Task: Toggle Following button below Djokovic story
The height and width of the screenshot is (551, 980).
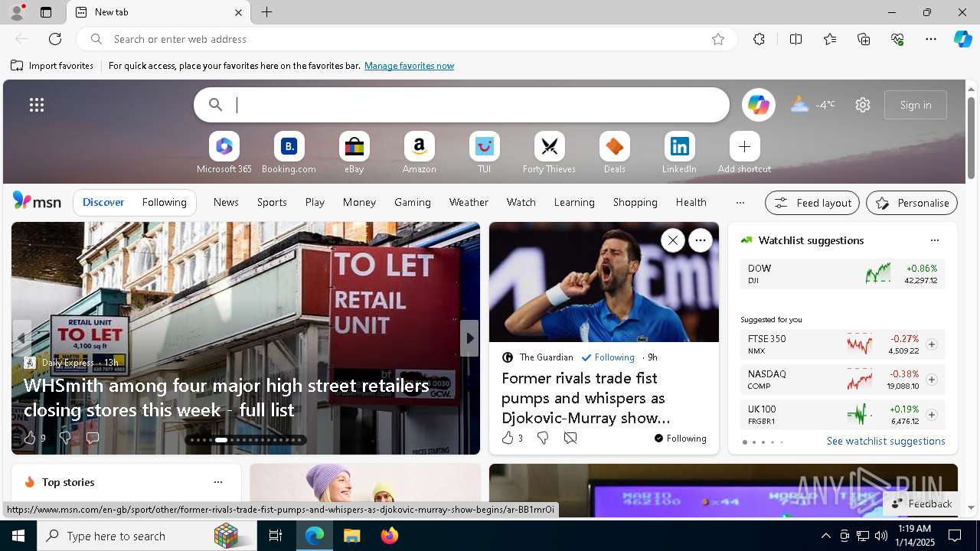Action: click(680, 439)
